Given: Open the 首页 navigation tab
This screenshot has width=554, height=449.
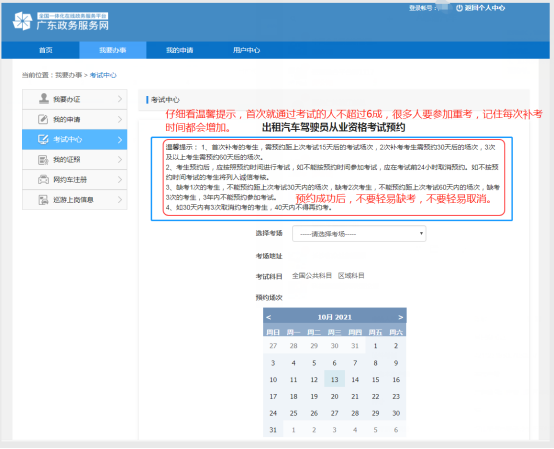Looking at the screenshot, I should click(x=46, y=50).
